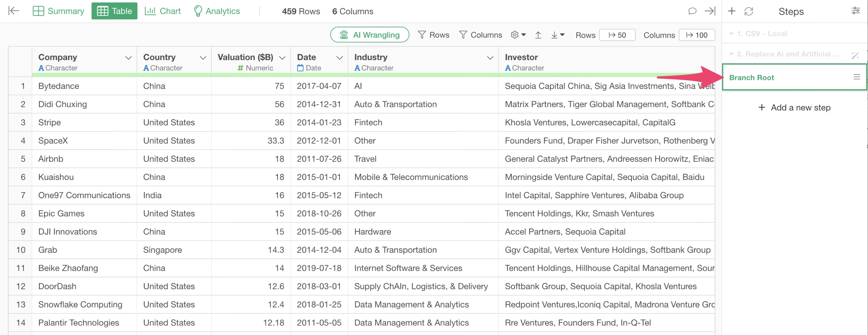The height and width of the screenshot is (335, 868).
Task: Click the Travel industry cell
Action: click(423, 159)
